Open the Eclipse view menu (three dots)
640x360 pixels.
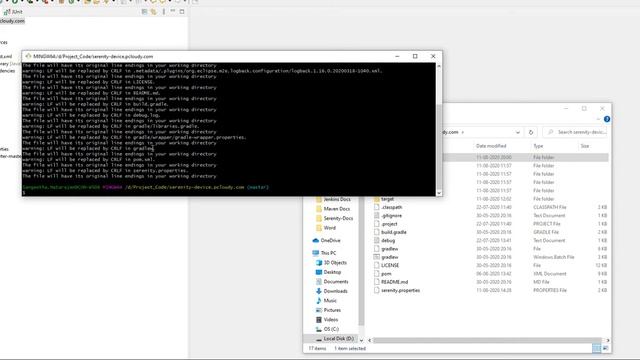coord(164,12)
